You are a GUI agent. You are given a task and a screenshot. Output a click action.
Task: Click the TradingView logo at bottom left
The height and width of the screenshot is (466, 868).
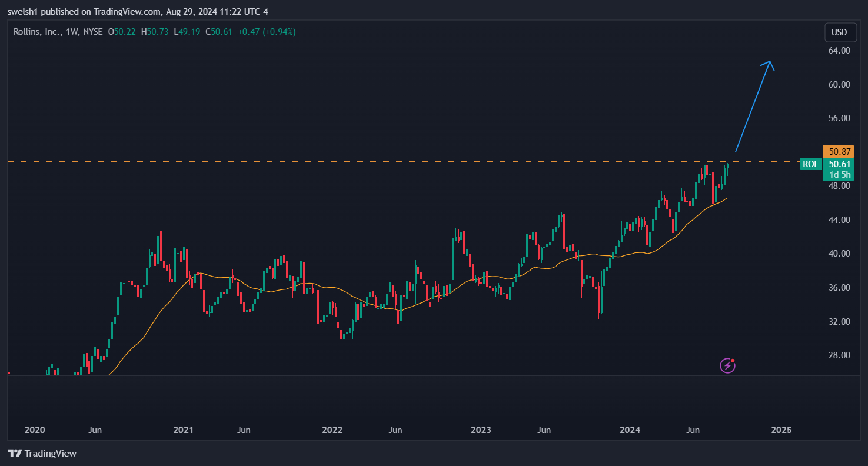(x=42, y=454)
